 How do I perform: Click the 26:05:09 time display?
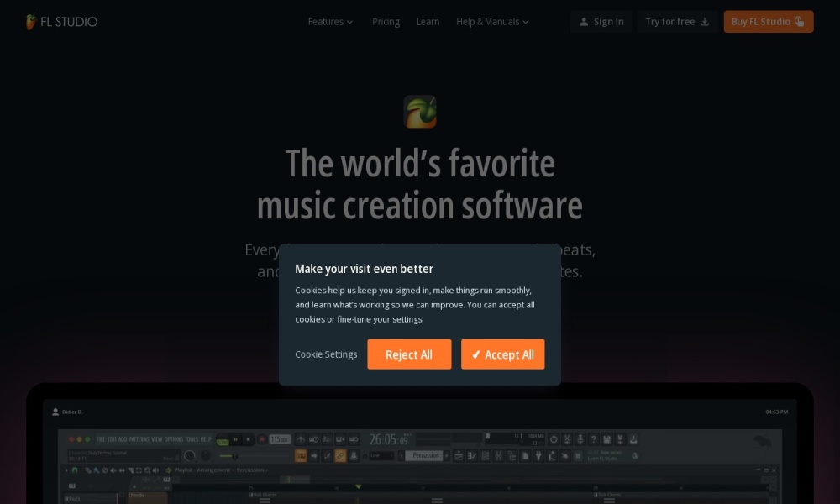(388, 439)
